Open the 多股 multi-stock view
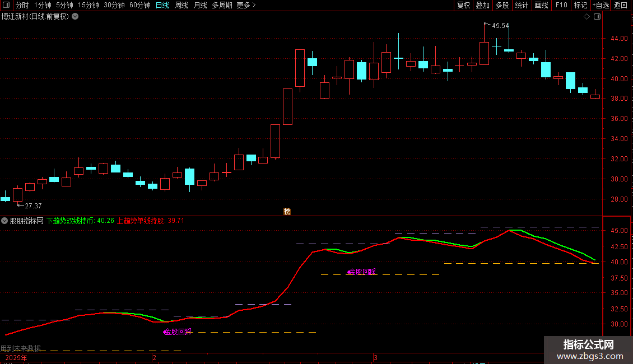 tap(502, 5)
